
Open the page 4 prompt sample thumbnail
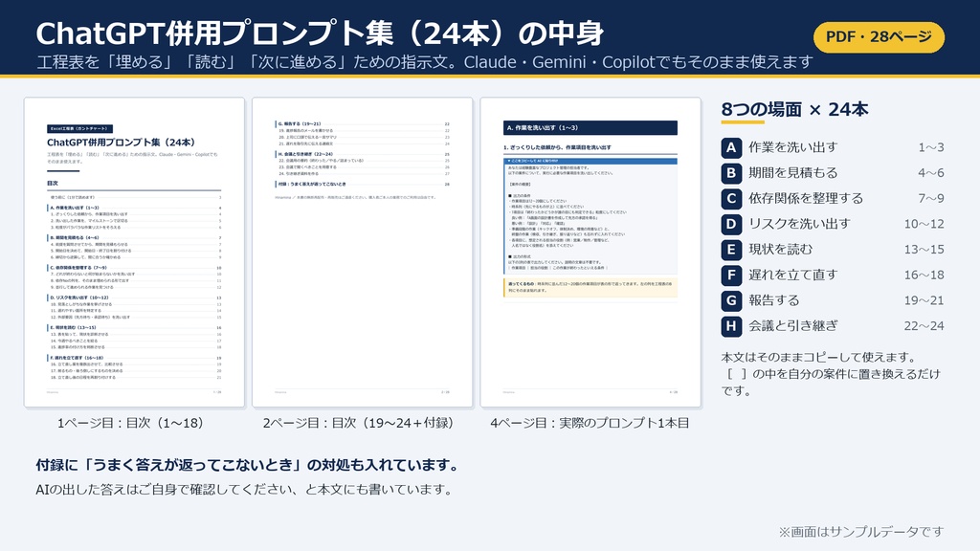[590, 253]
